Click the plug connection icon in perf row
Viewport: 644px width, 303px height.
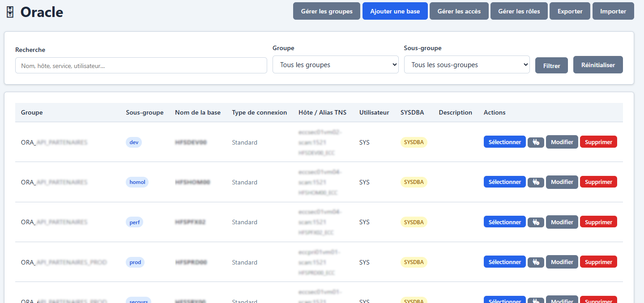536,222
